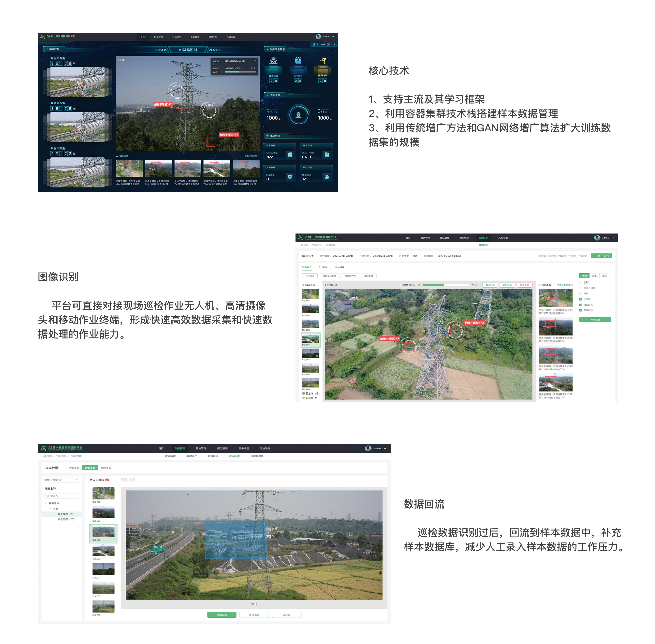Click the search icon in the 标签名称 input
655x644 pixels.
click(48, 496)
